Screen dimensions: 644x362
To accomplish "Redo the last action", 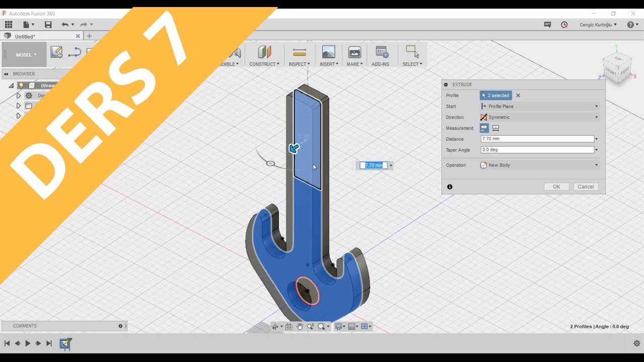I will tap(84, 24).
